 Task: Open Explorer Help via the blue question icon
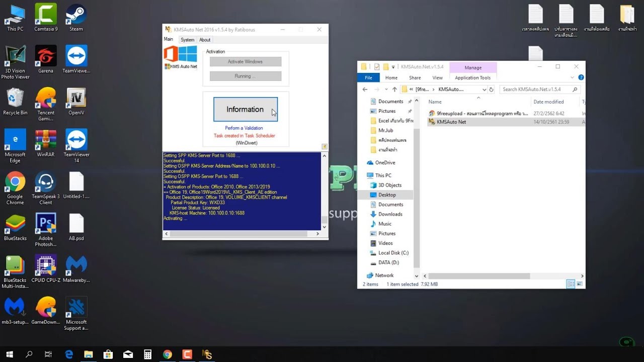click(581, 77)
